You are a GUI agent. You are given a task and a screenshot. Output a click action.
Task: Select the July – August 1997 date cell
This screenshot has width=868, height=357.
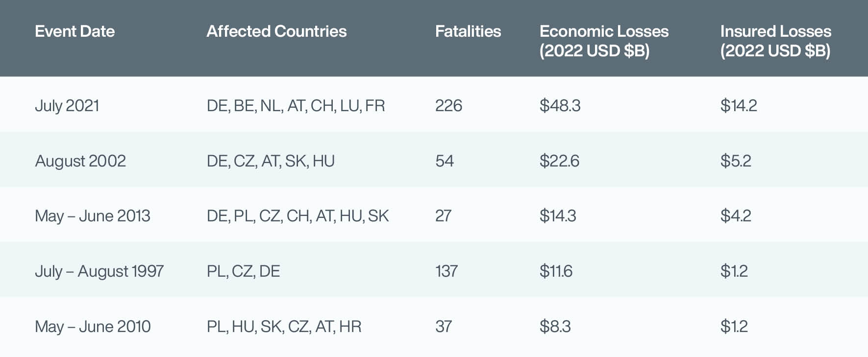click(99, 271)
